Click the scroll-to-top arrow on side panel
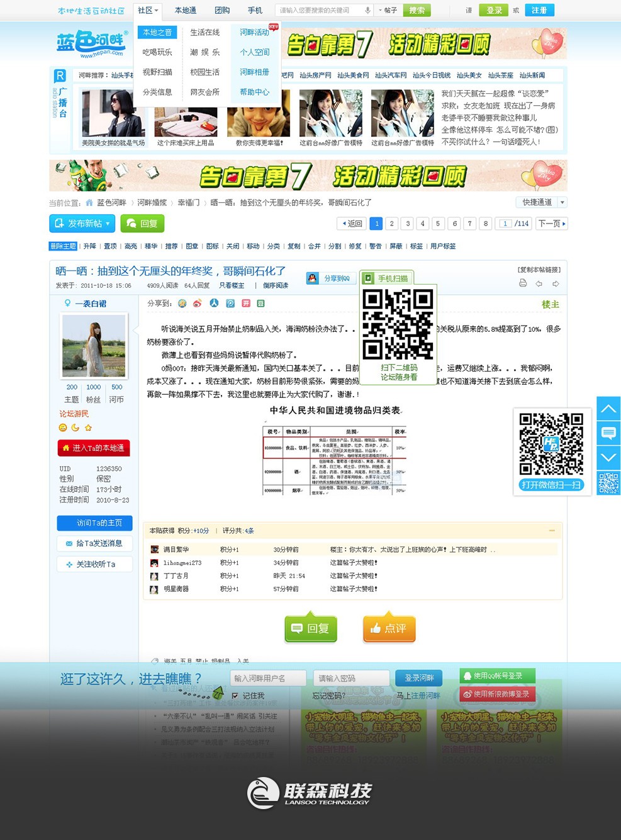Image resolution: width=621 pixels, height=840 pixels. 608,409
